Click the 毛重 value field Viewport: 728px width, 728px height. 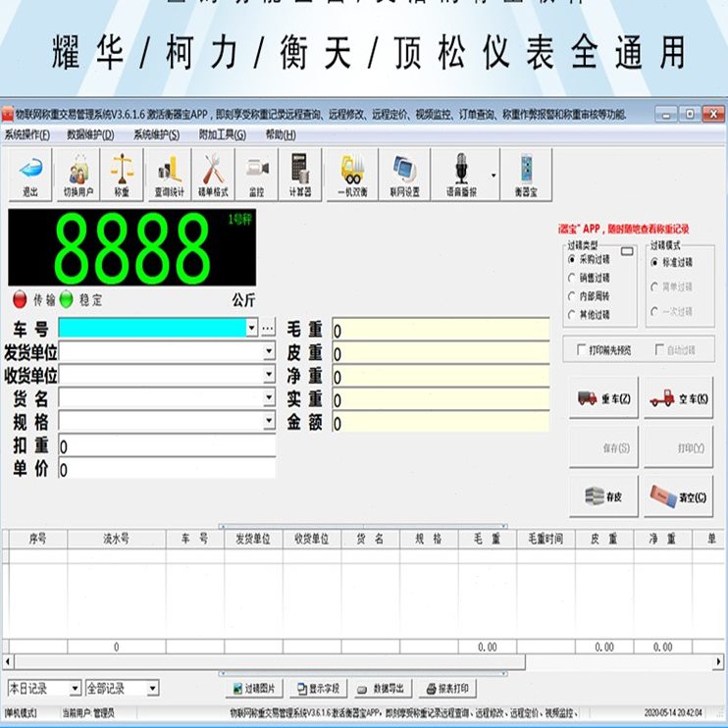point(441,330)
